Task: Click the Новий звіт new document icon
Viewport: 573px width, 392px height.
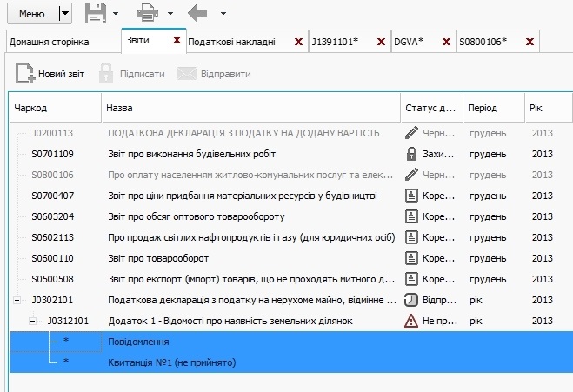Action: [25, 73]
